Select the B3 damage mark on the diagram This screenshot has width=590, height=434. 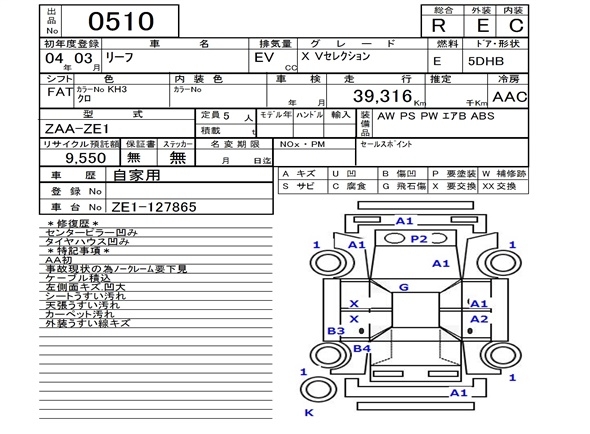(x=336, y=331)
